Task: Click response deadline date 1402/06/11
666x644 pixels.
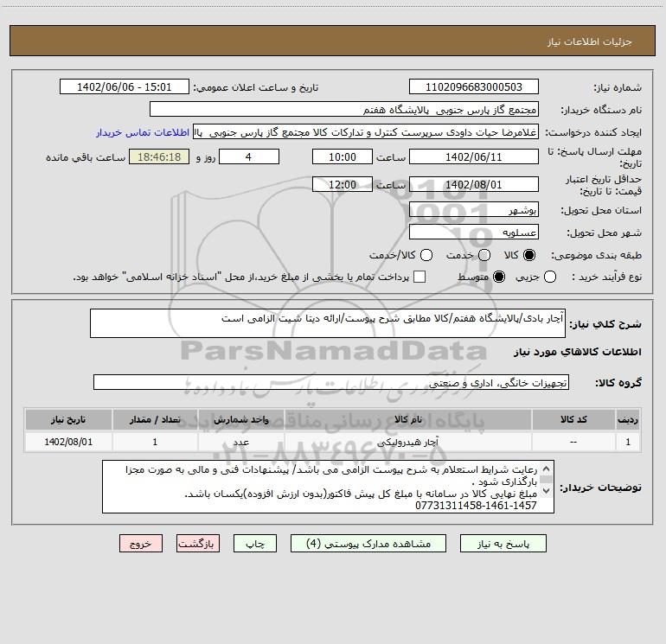Action: [x=474, y=156]
